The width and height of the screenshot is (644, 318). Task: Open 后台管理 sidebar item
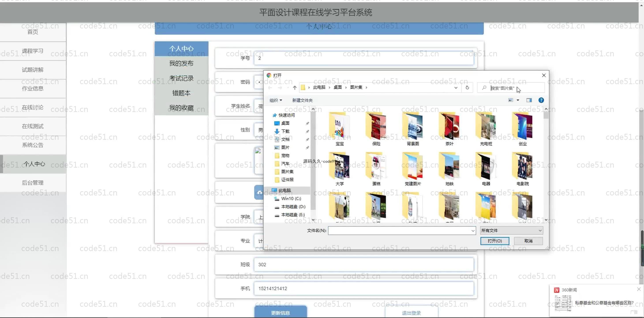coord(33,183)
